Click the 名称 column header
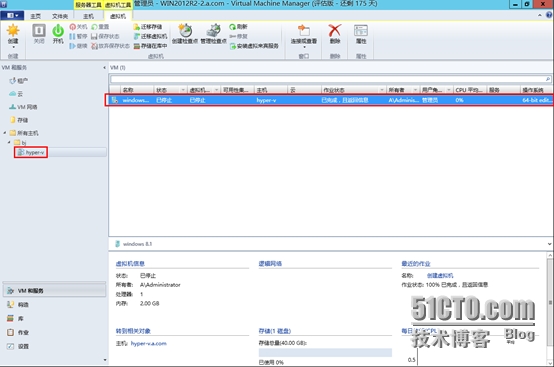Image resolution: width=554 pixels, height=367 pixels. point(137,90)
